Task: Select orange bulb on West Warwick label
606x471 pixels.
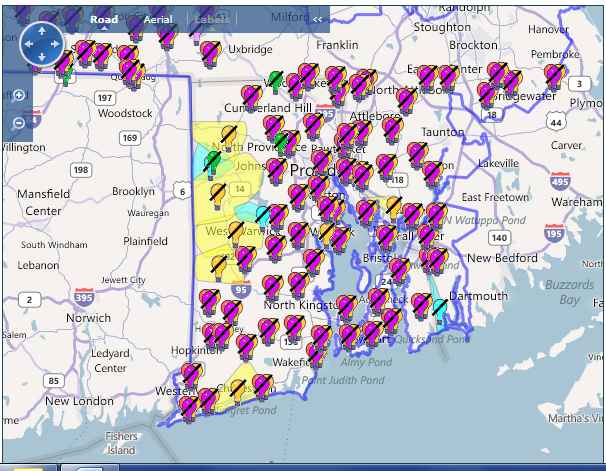Action: click(235, 233)
